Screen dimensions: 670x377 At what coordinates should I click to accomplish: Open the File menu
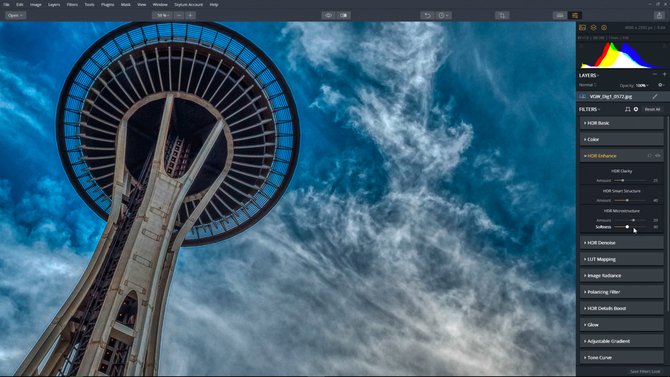tap(6, 5)
